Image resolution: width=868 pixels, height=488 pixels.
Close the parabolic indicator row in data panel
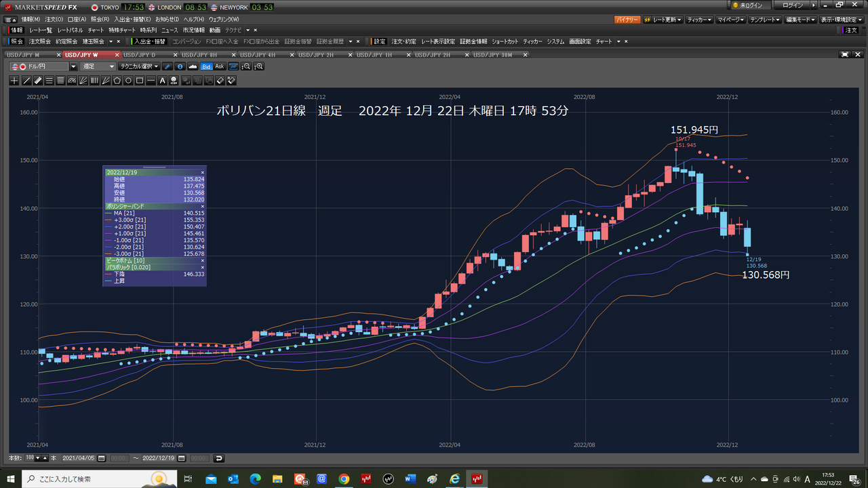click(x=202, y=267)
